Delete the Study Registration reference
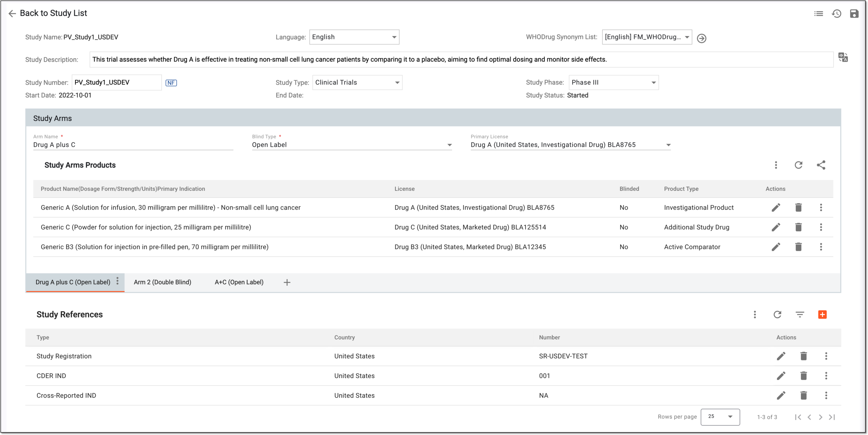Screen dimensions: 868x435 pyautogui.click(x=803, y=356)
